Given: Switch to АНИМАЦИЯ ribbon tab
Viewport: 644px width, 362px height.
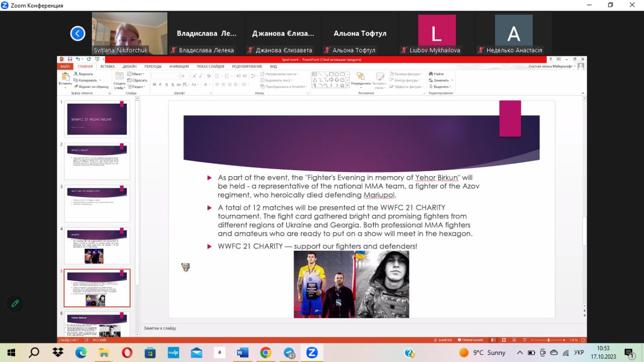Looking at the screenshot, I should pyautogui.click(x=179, y=66).
